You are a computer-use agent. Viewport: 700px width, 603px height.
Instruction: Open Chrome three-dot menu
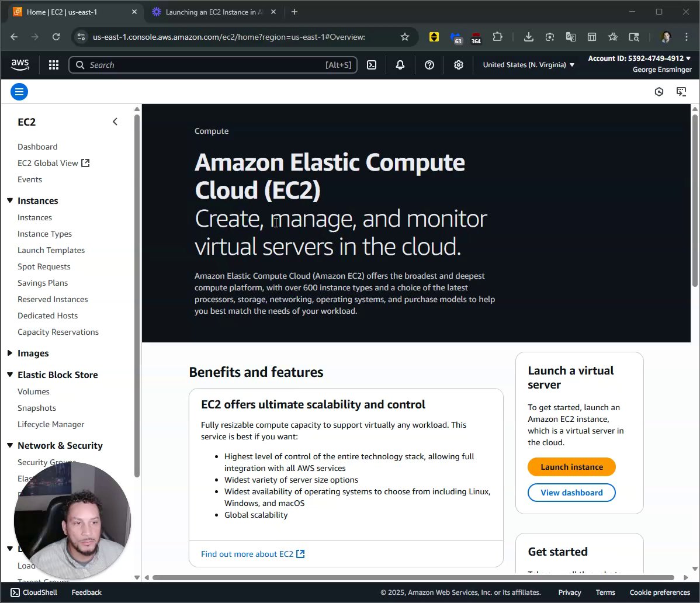point(686,37)
